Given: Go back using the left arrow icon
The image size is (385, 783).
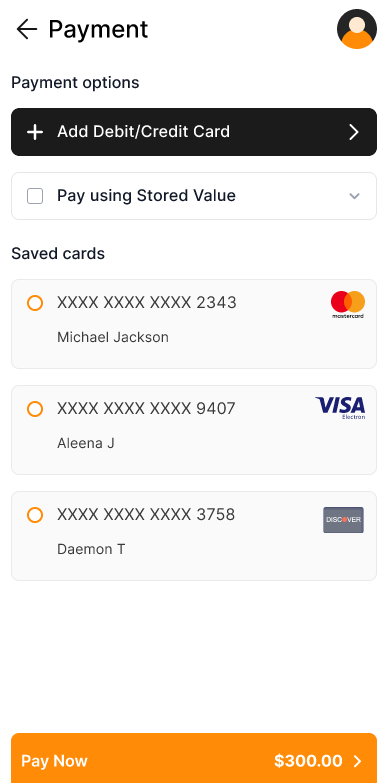Looking at the screenshot, I should pos(26,29).
